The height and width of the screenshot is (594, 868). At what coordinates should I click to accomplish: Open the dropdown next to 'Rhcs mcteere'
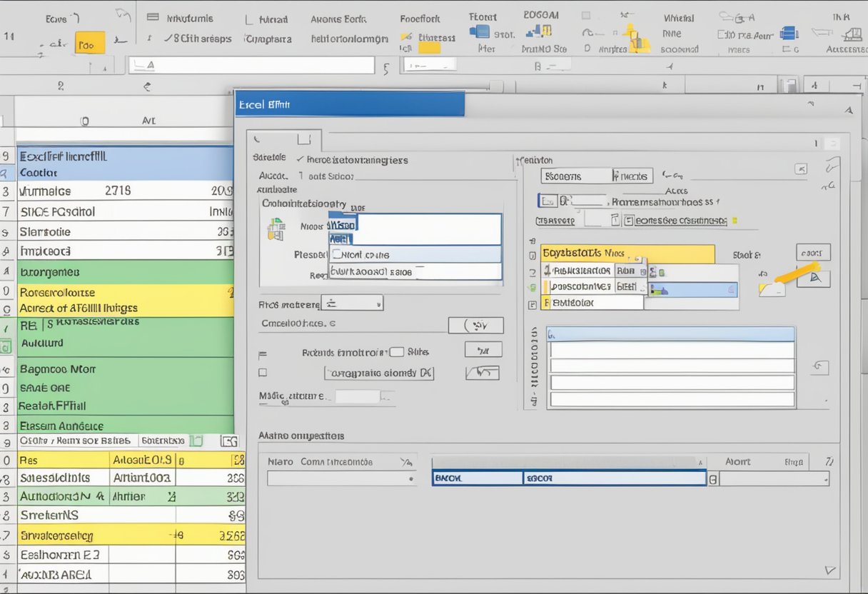tap(351, 303)
